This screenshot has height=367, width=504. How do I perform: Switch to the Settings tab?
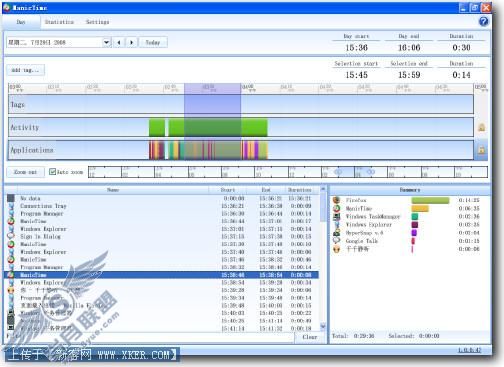[x=97, y=22]
